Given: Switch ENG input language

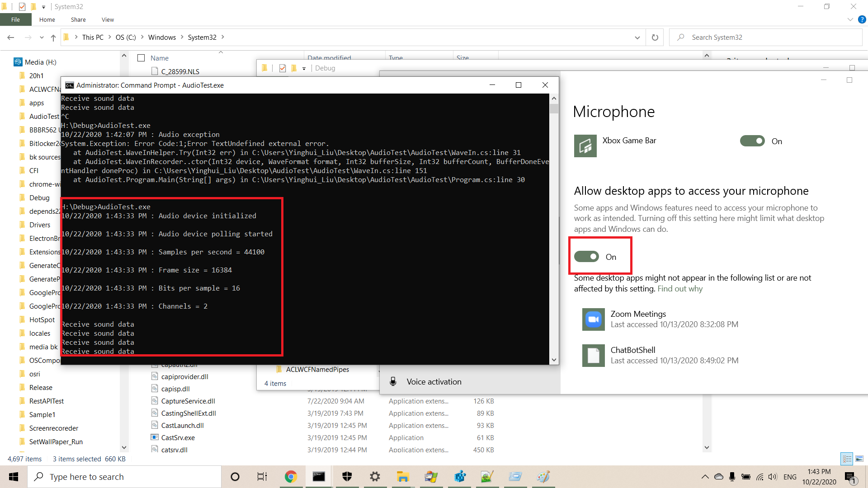Looking at the screenshot, I should [x=790, y=477].
